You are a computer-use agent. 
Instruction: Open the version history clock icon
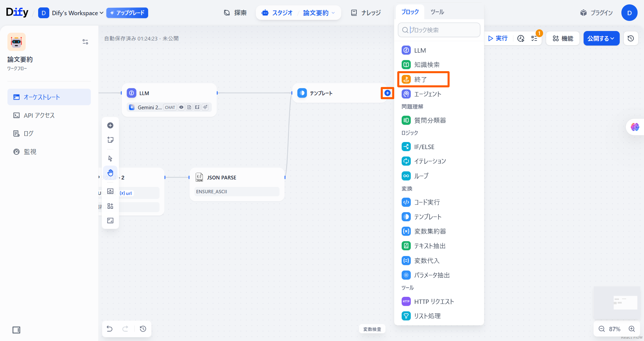[630, 38]
